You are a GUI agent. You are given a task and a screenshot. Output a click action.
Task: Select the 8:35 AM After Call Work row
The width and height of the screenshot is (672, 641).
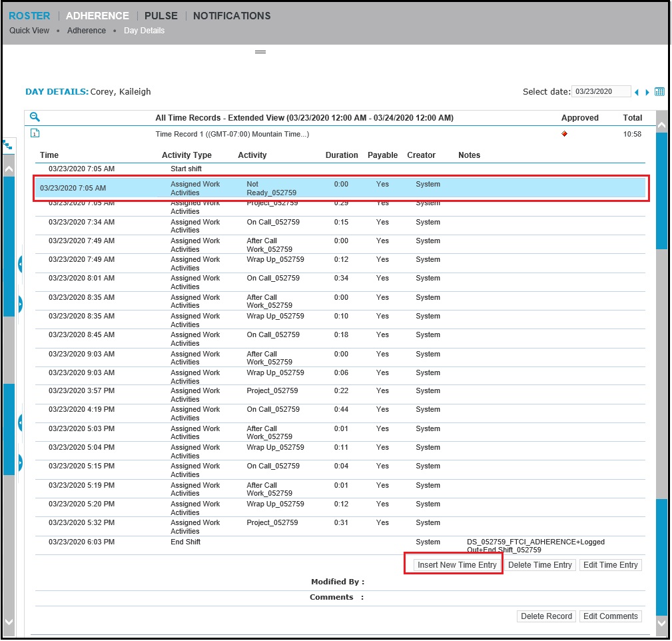[340, 301]
